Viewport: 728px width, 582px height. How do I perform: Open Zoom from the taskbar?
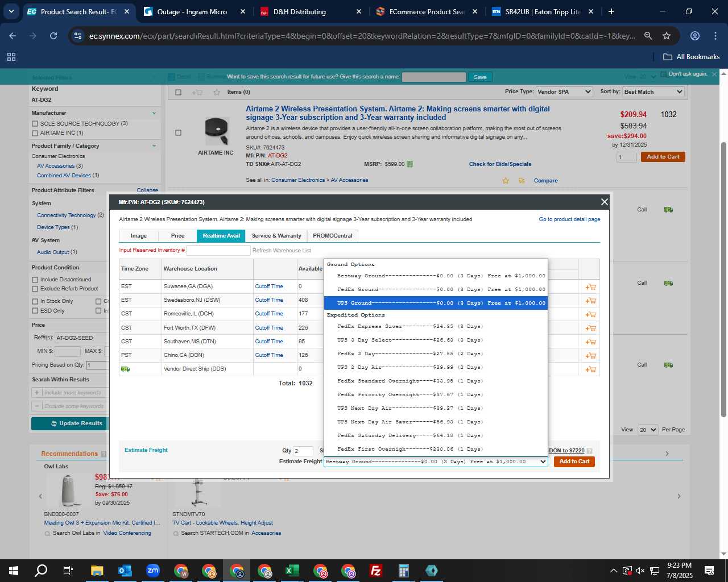click(x=152, y=571)
